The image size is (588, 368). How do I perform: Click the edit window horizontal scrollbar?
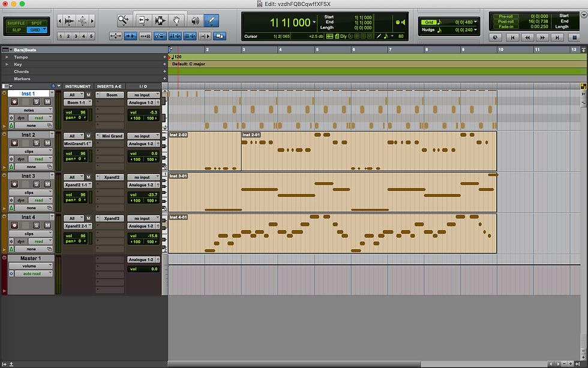295,364
